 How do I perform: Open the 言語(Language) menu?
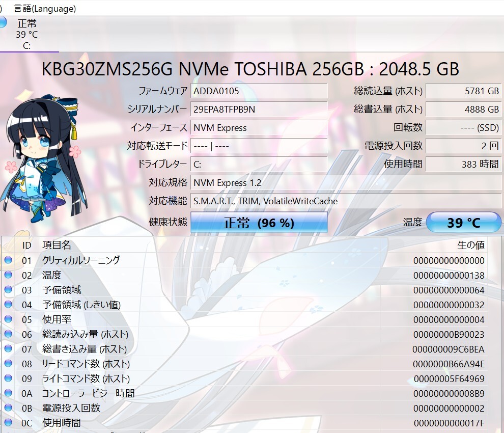point(45,8)
